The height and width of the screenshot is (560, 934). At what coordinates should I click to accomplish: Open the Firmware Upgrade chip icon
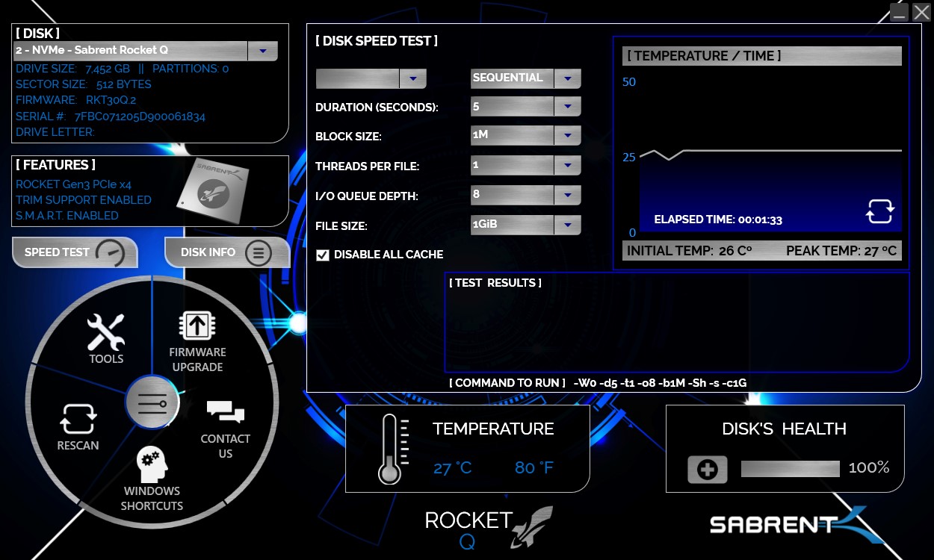[198, 326]
